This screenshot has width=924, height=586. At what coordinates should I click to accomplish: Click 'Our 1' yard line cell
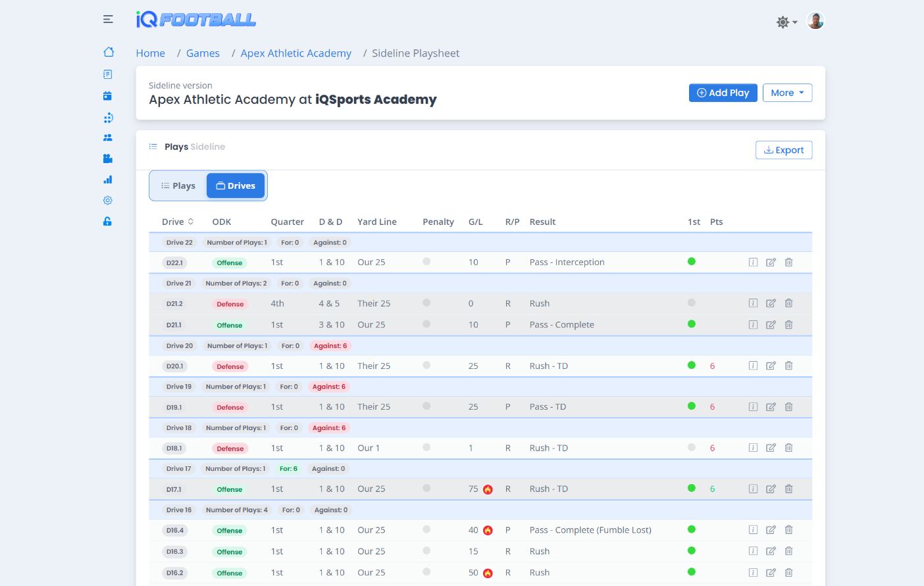pos(369,448)
